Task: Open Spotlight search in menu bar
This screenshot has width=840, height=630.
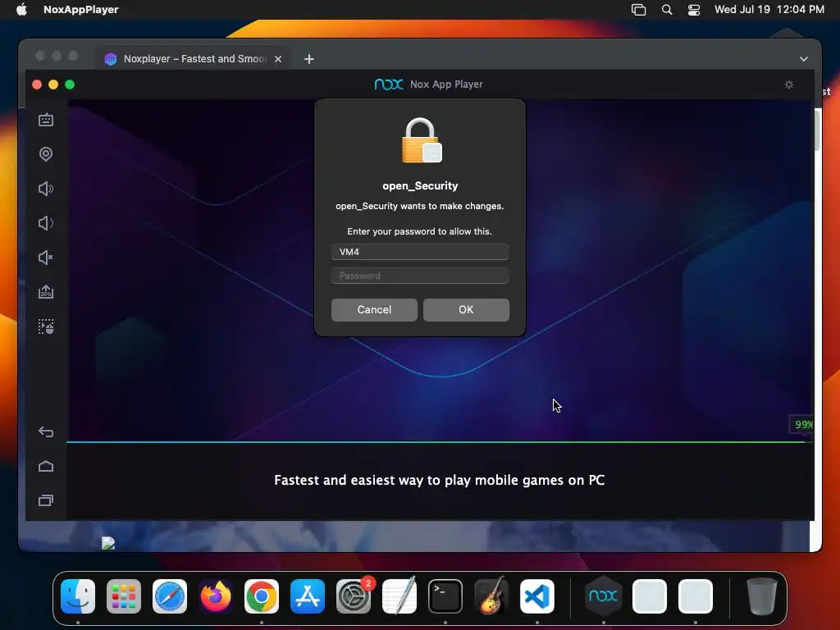Action: coord(666,9)
